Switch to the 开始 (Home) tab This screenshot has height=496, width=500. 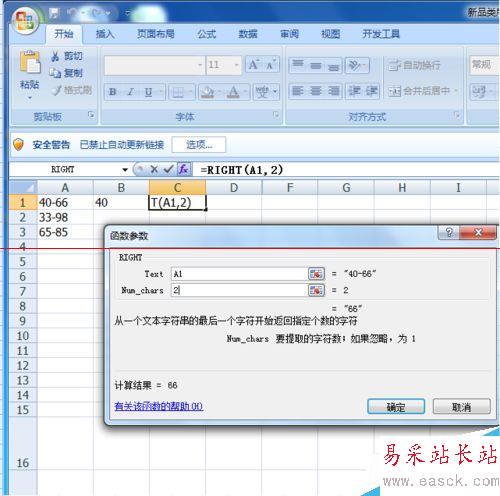[64, 34]
